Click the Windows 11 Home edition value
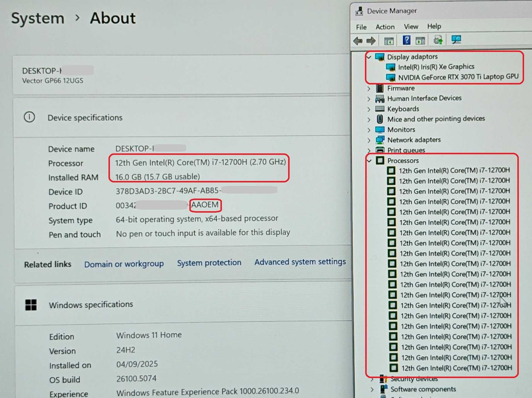 point(149,335)
